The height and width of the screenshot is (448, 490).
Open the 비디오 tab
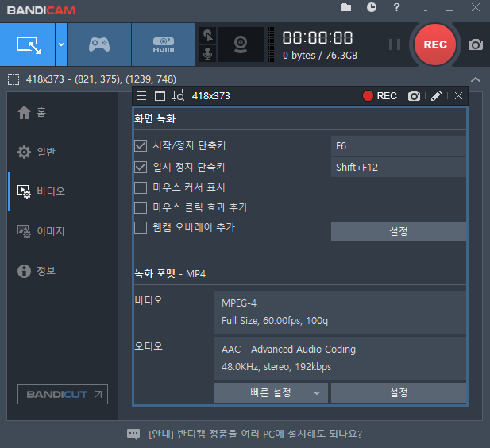41,191
